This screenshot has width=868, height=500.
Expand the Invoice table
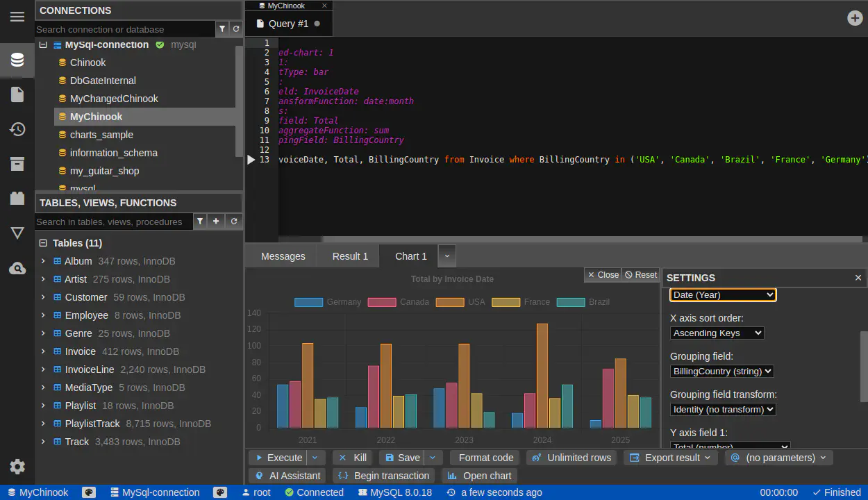43,351
